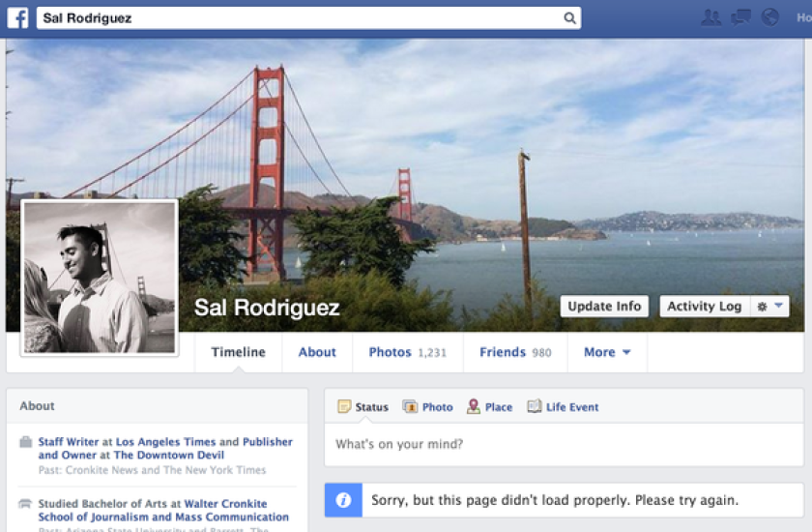This screenshot has width=812, height=532.
Task: Click the Publisher and Owner link
Action: click(x=165, y=449)
